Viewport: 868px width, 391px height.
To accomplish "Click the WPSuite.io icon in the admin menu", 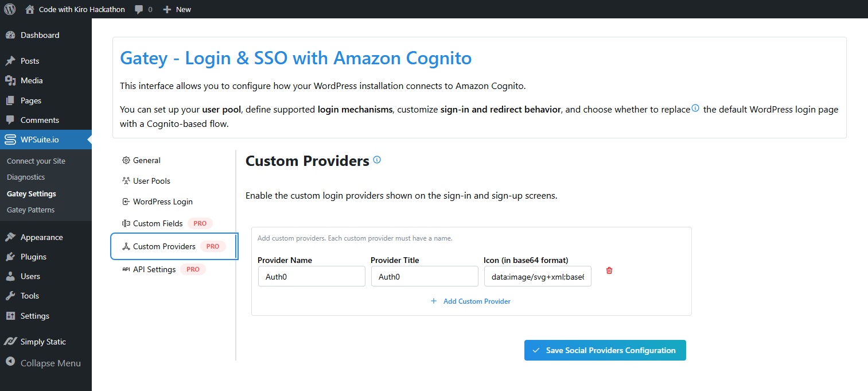I will pyautogui.click(x=10, y=139).
